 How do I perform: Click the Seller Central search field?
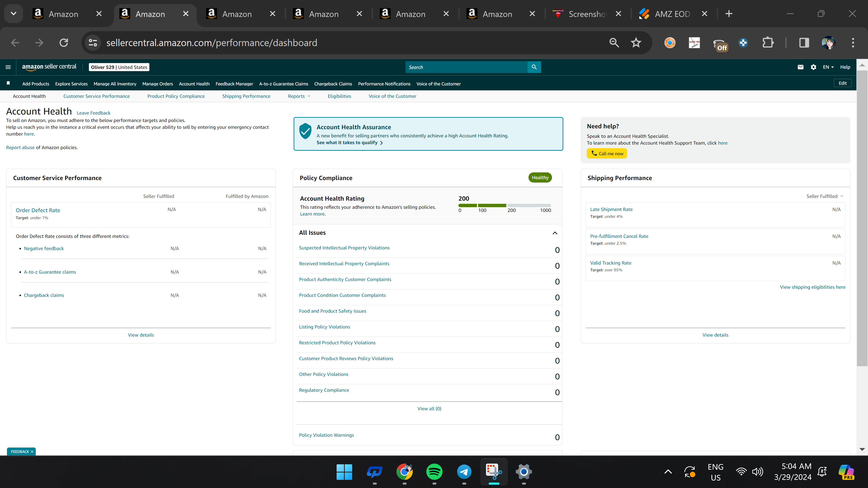coord(466,67)
